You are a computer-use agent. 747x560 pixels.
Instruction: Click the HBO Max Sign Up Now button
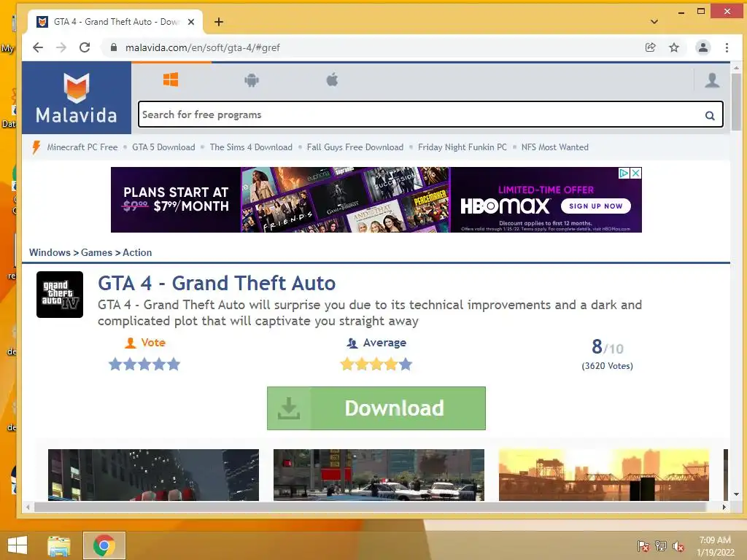[x=595, y=206]
